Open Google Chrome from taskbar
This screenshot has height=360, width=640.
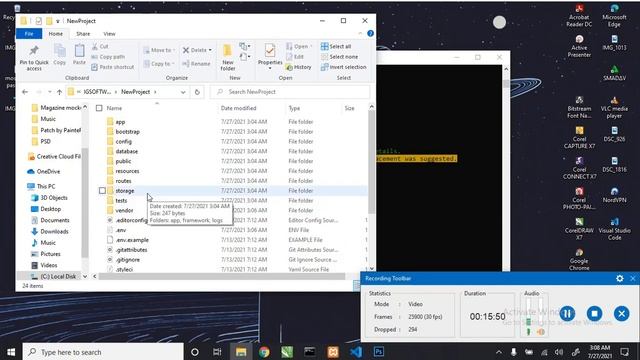264,352
